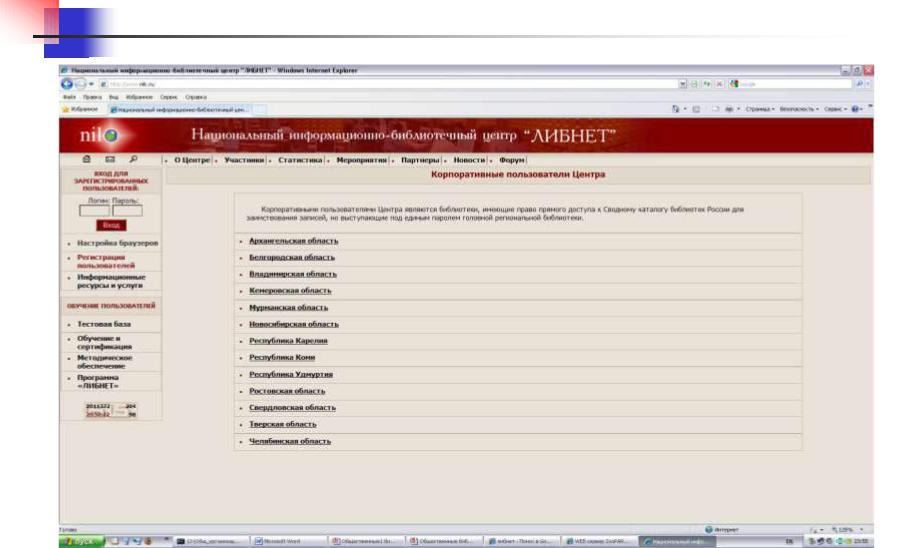Viewport: 897px width, 548px height.
Task: Open the Статистика site menu item
Action: click(x=300, y=160)
